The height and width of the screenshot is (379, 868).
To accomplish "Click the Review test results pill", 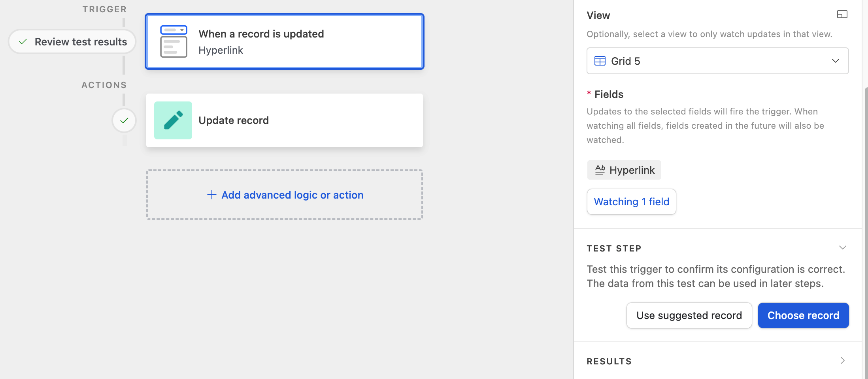I will (x=72, y=41).
